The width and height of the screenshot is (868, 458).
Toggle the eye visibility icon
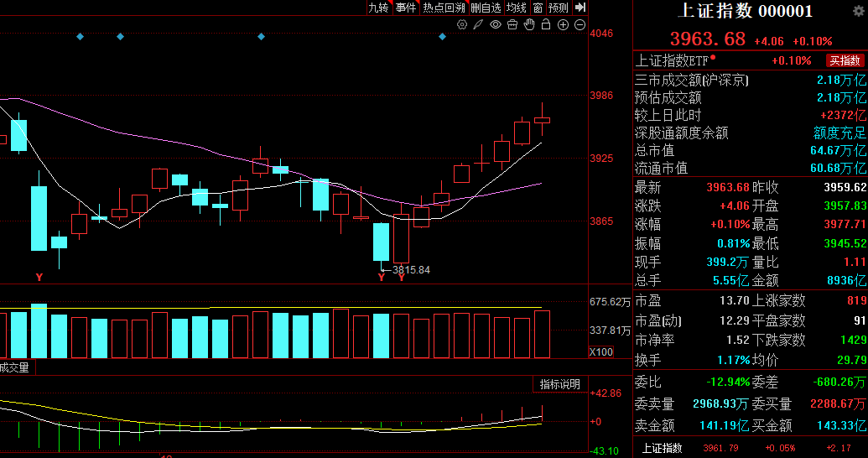click(496, 25)
